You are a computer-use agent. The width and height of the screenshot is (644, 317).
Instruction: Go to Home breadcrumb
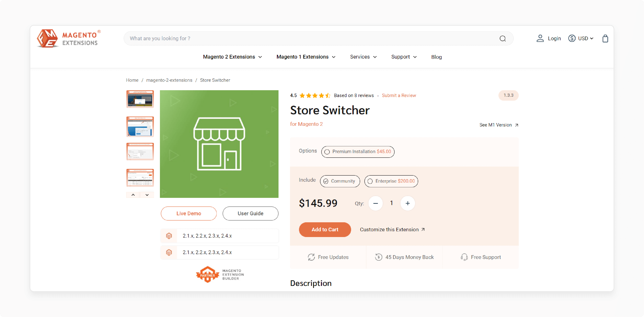click(132, 80)
